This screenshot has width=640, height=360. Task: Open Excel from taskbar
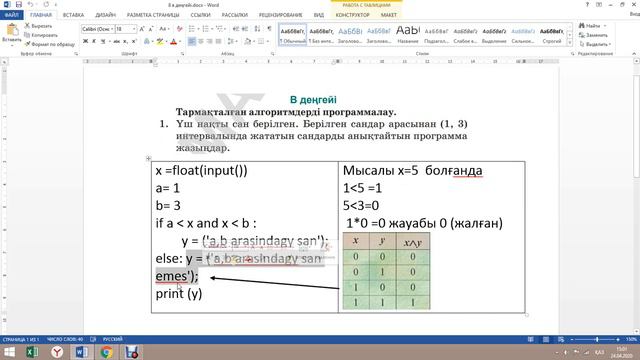pos(32,352)
